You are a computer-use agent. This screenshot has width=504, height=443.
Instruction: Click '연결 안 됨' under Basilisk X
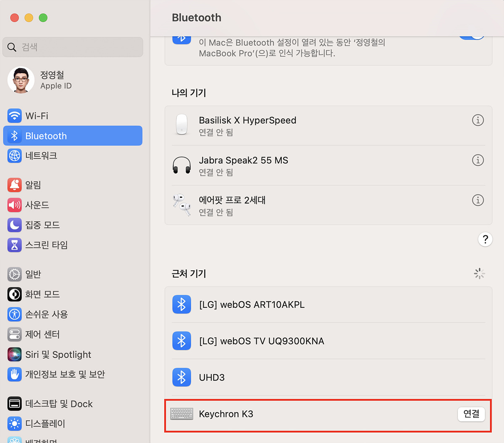coord(216,133)
